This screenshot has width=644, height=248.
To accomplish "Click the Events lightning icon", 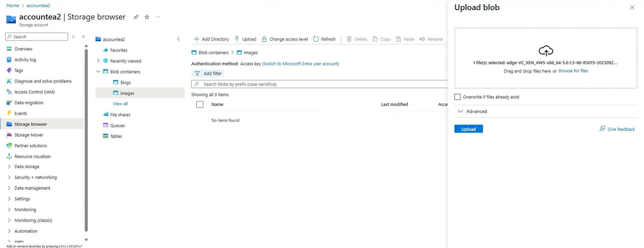I will tap(9, 113).
